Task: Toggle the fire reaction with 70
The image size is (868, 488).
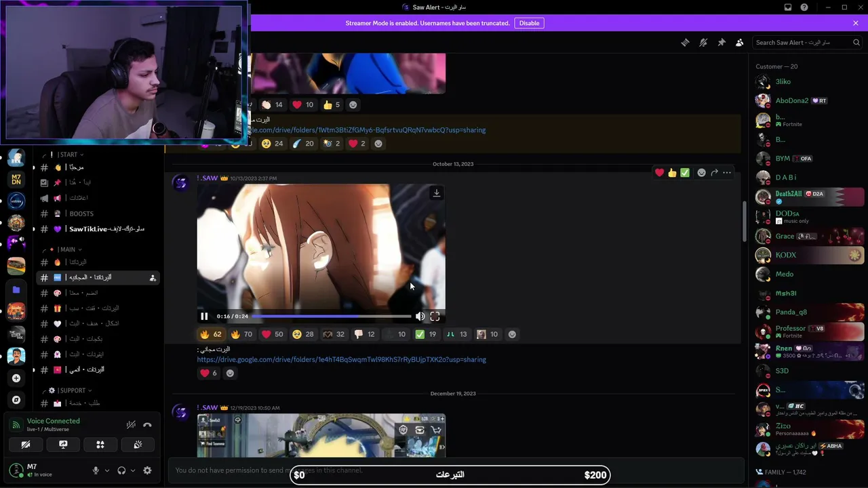Action: [241, 334]
